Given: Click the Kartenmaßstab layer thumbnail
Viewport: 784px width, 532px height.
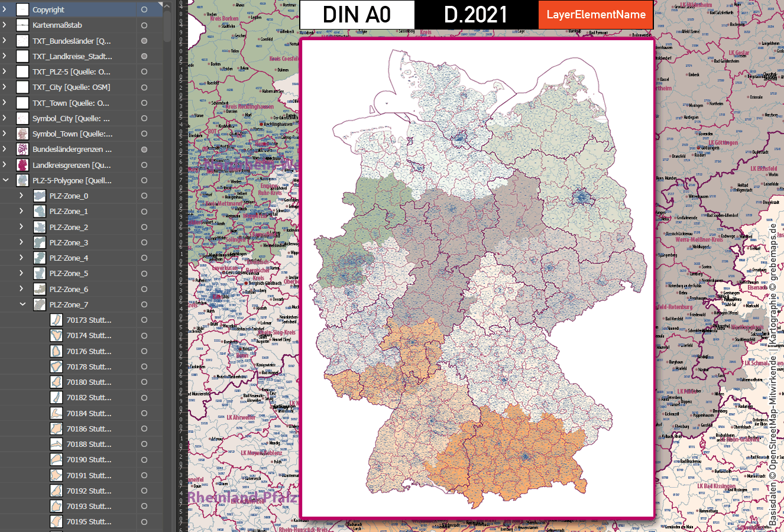Looking at the screenshot, I should pyautogui.click(x=22, y=25).
